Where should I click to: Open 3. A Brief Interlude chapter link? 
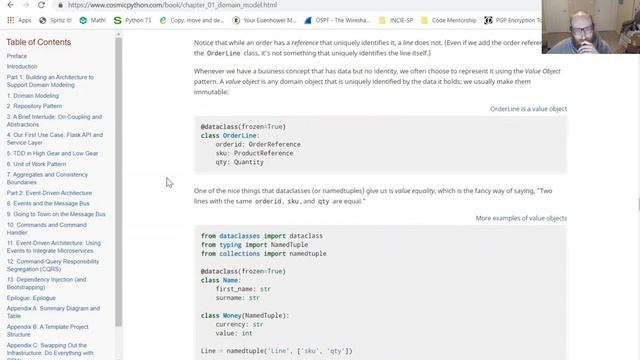pyautogui.click(x=54, y=120)
